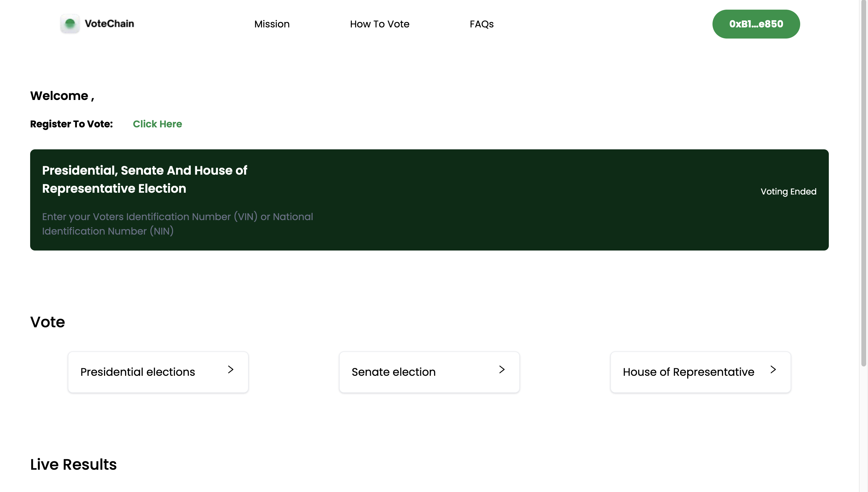
Task: Click the Welcome greeting text
Action: tap(62, 96)
